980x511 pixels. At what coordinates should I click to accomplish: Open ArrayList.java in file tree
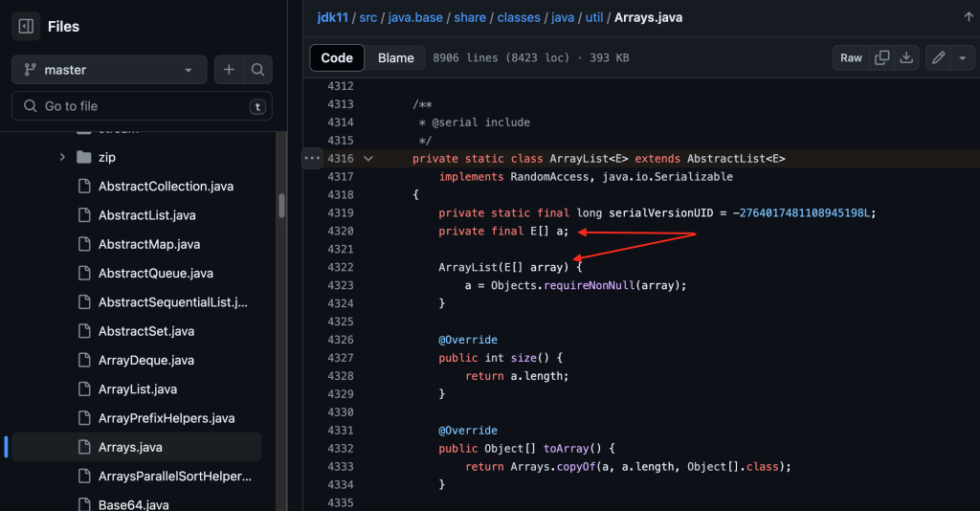138,389
